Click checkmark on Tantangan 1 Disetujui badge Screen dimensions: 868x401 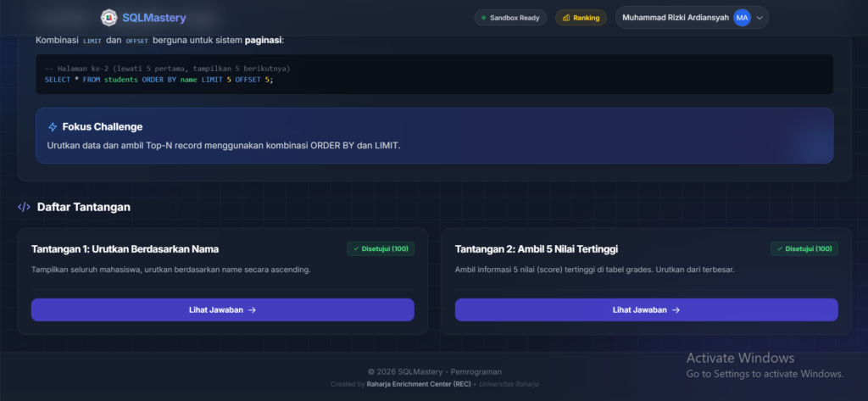click(x=356, y=248)
